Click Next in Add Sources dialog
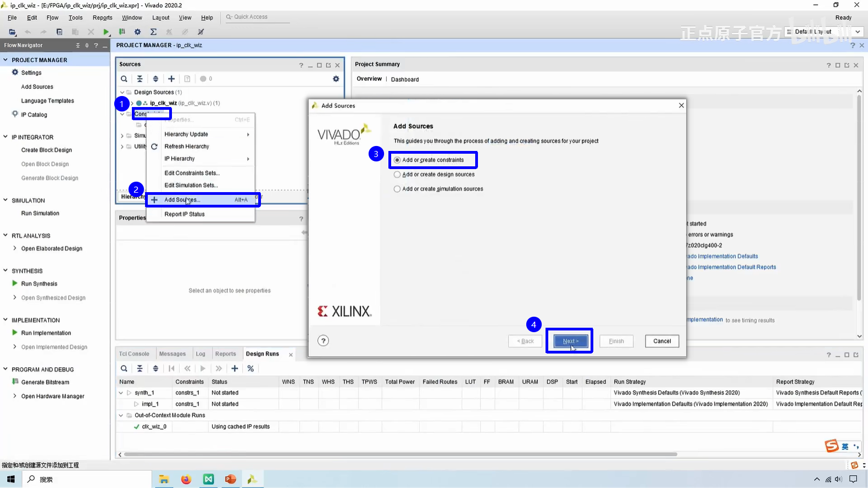Viewport: 868px width, 488px height. click(x=571, y=341)
